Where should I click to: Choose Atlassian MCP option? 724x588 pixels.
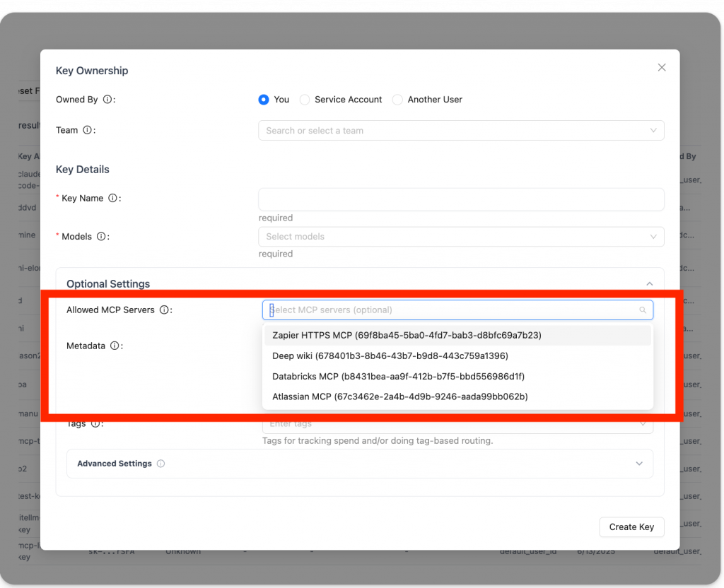click(457, 396)
